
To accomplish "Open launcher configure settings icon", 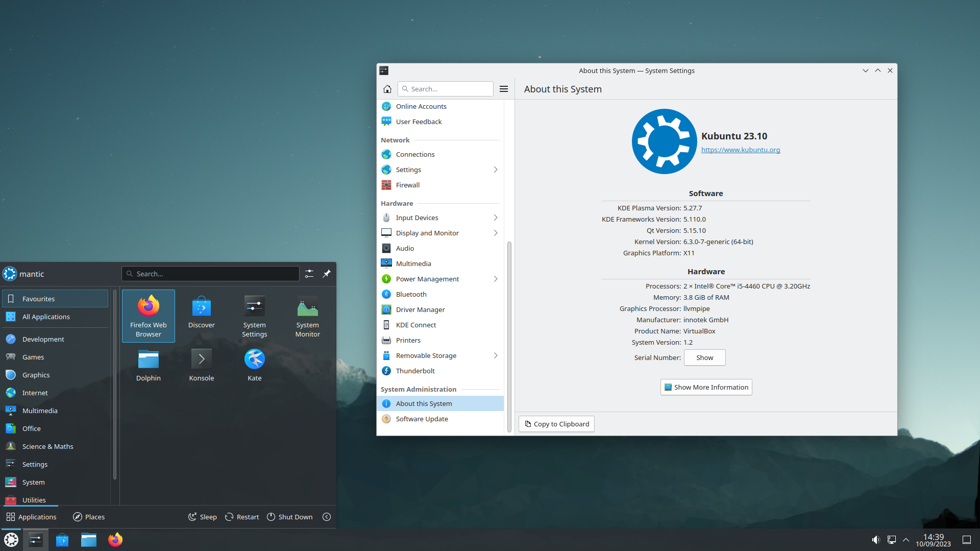I will tap(309, 274).
